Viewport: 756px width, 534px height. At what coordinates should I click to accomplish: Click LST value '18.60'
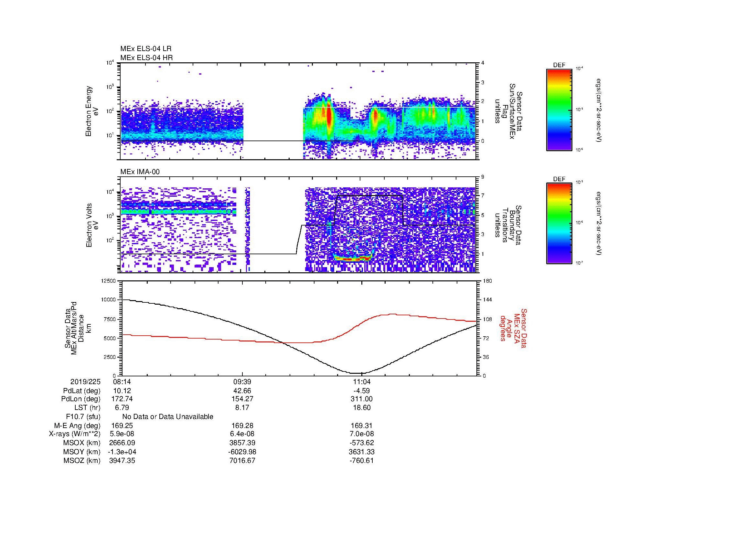coord(362,408)
